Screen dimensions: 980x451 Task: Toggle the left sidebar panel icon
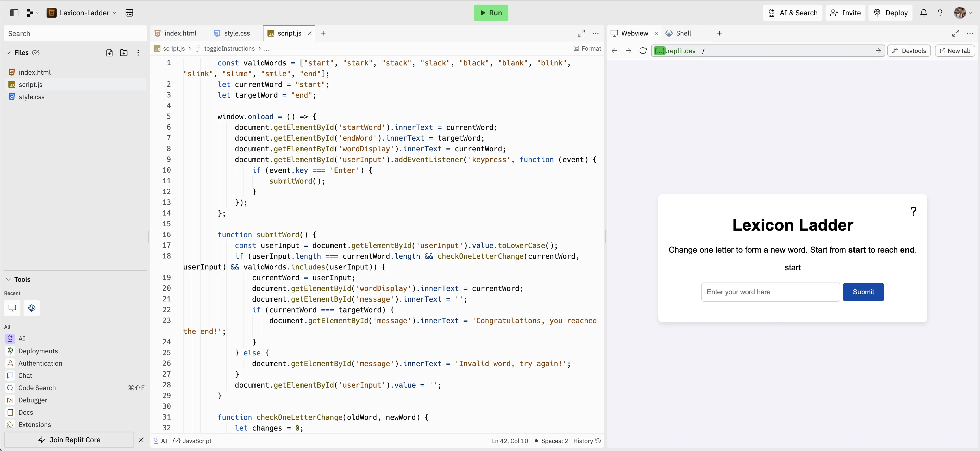pos(14,13)
